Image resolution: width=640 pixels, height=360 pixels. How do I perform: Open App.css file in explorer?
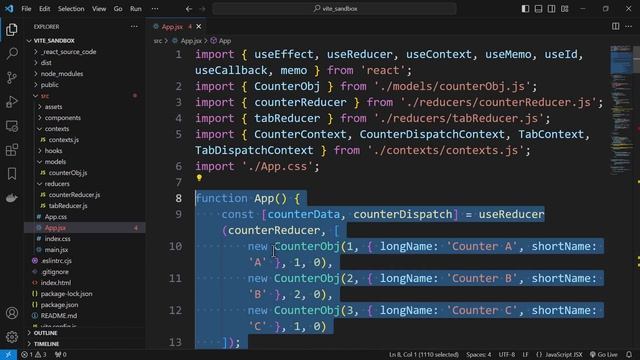tap(85, 217)
